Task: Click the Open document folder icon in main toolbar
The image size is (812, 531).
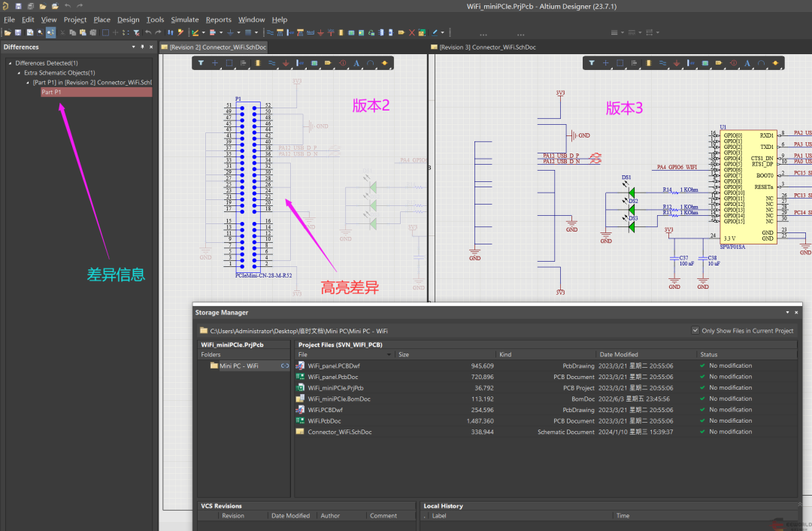Action: coord(8,32)
